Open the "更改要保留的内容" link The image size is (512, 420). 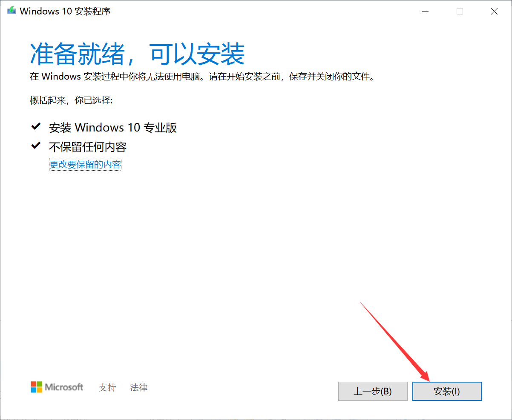tap(85, 164)
